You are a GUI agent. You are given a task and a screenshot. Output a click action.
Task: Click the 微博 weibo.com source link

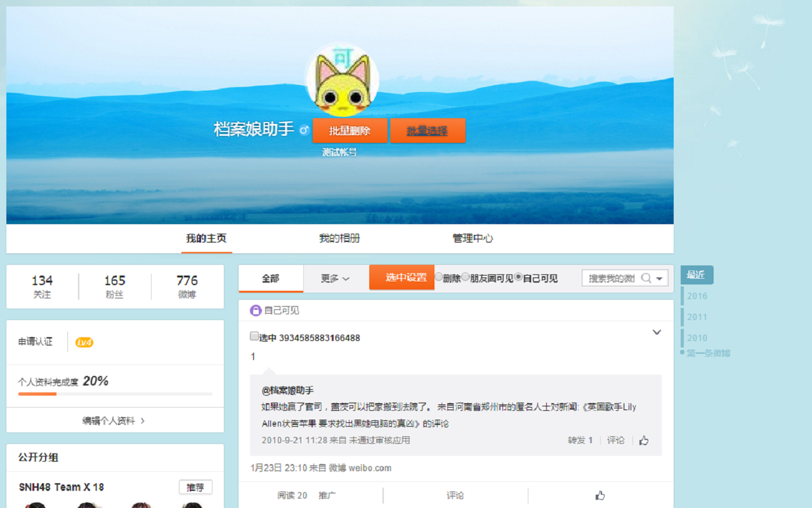pos(360,468)
